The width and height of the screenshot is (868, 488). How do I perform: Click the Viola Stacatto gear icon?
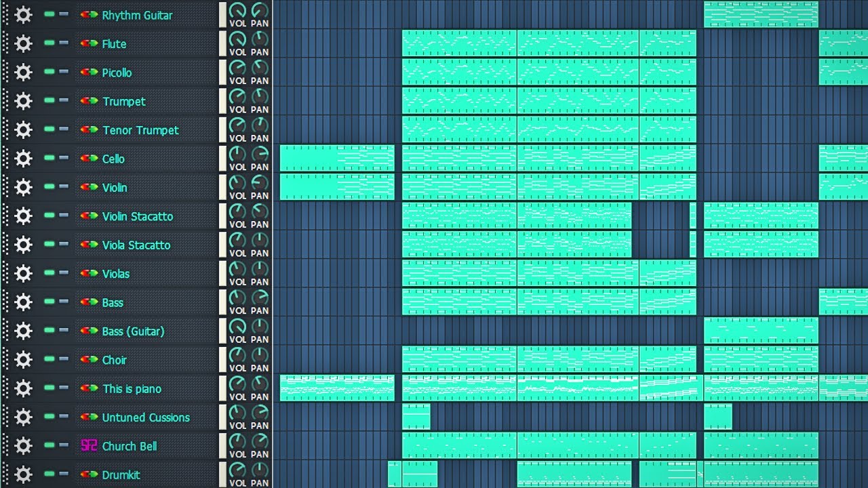23,245
